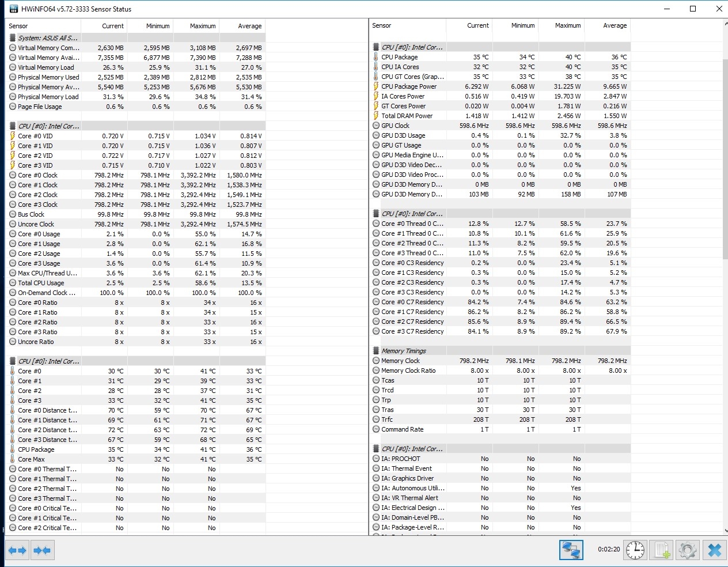This screenshot has width=728, height=567.
Task: Select the Virtual Memory Load row
Action: coord(135,67)
